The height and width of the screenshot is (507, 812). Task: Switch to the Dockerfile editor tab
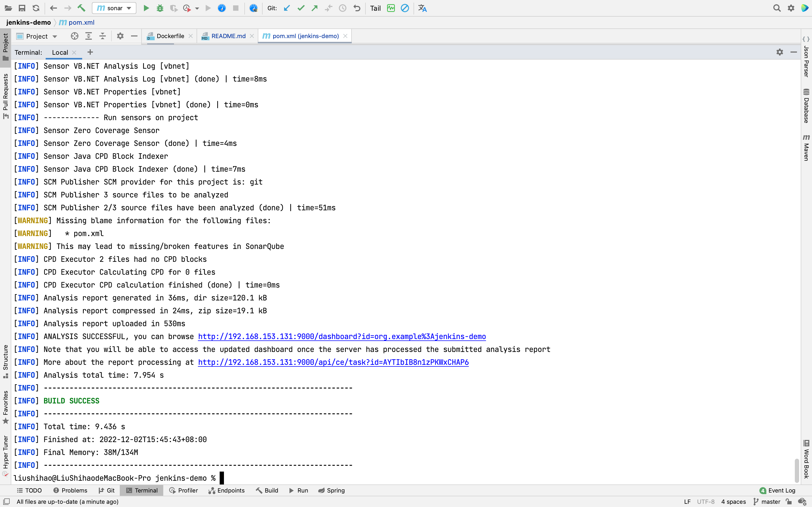point(170,36)
